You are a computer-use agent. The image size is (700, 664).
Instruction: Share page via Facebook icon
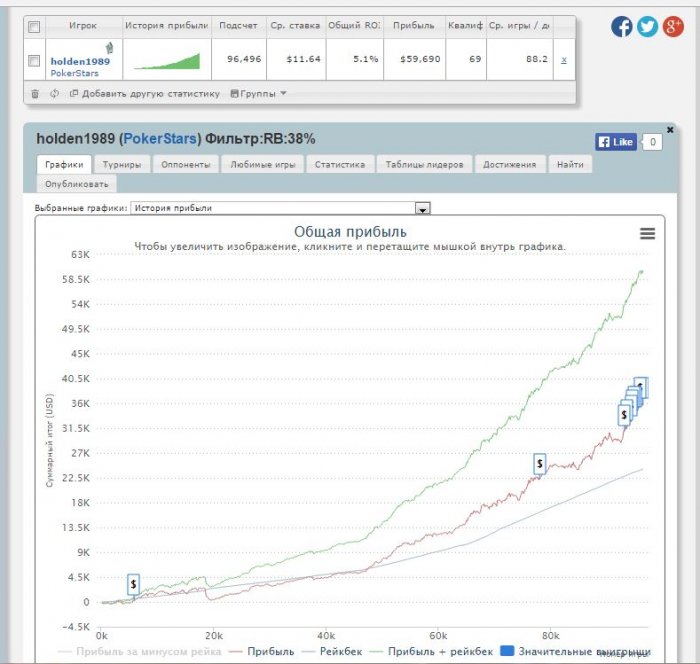(621, 27)
